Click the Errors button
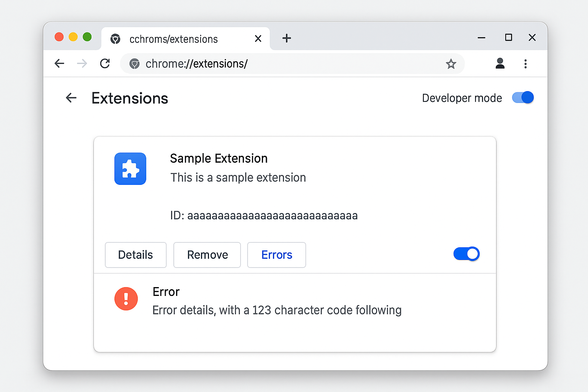Viewport: 588px width, 392px height. 276,255
